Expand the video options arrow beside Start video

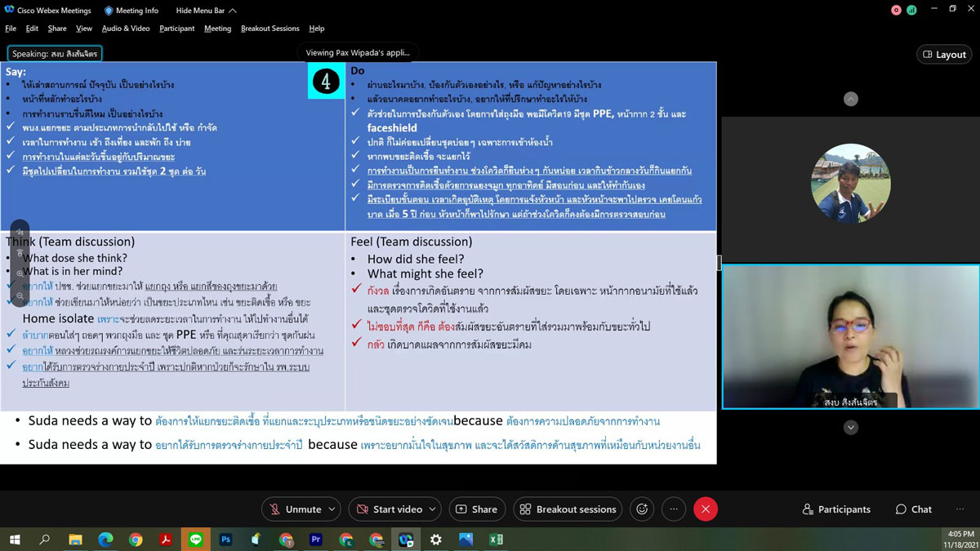tap(433, 509)
